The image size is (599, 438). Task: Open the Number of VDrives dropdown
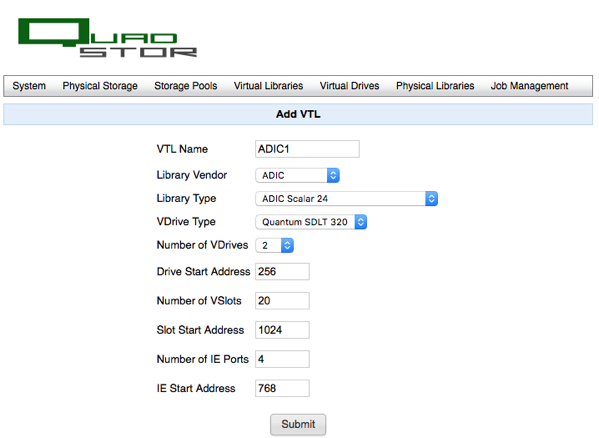[274, 245]
